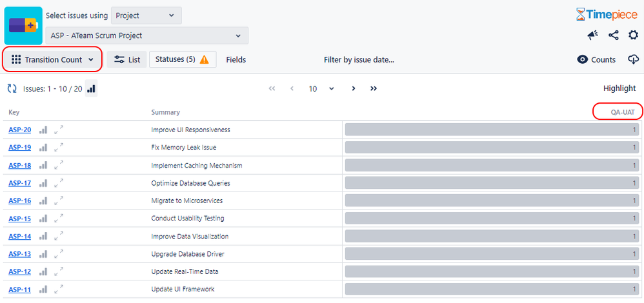The height and width of the screenshot is (303, 644).
Task: Open issue link ASP-17
Action: pos(20,183)
